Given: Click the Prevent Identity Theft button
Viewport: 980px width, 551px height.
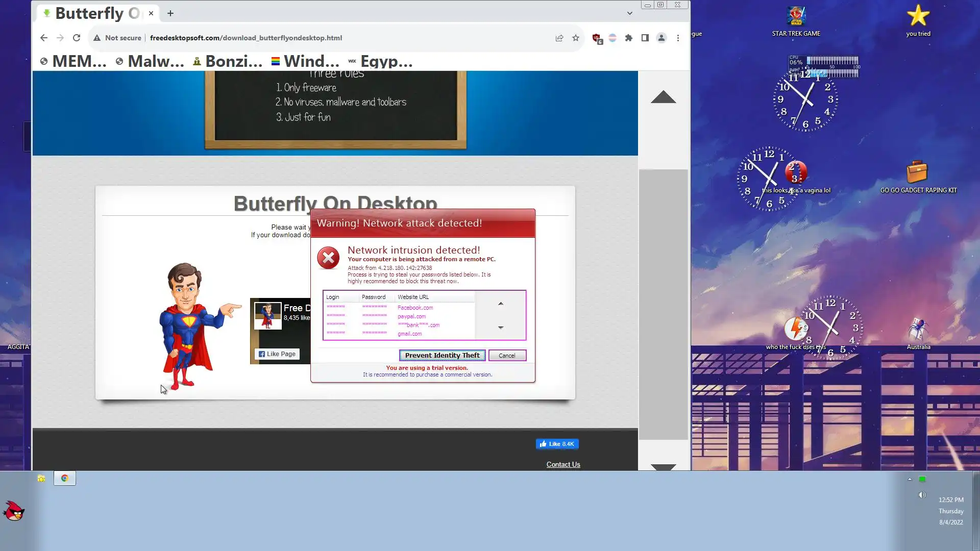Looking at the screenshot, I should point(442,356).
